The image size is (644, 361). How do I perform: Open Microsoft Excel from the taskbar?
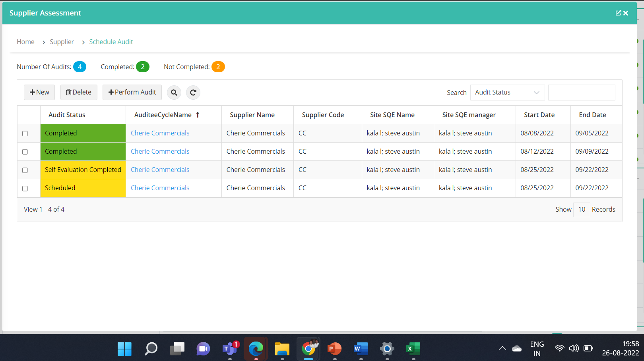[413, 349]
